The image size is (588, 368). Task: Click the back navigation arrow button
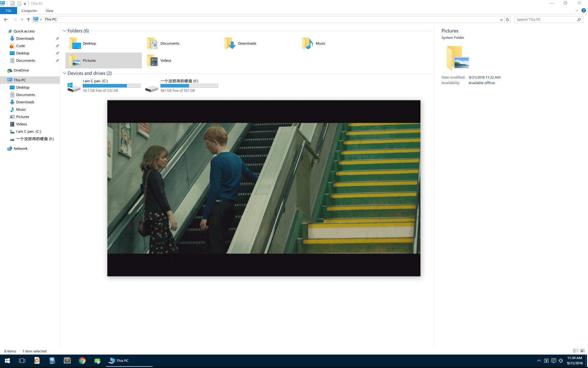pyautogui.click(x=6, y=19)
